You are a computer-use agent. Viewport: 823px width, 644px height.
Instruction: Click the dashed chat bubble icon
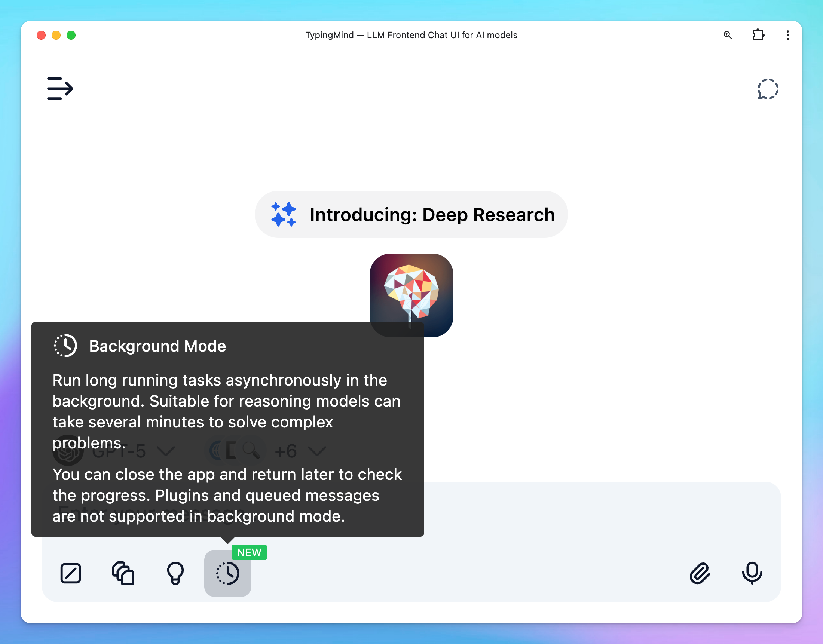pyautogui.click(x=767, y=89)
